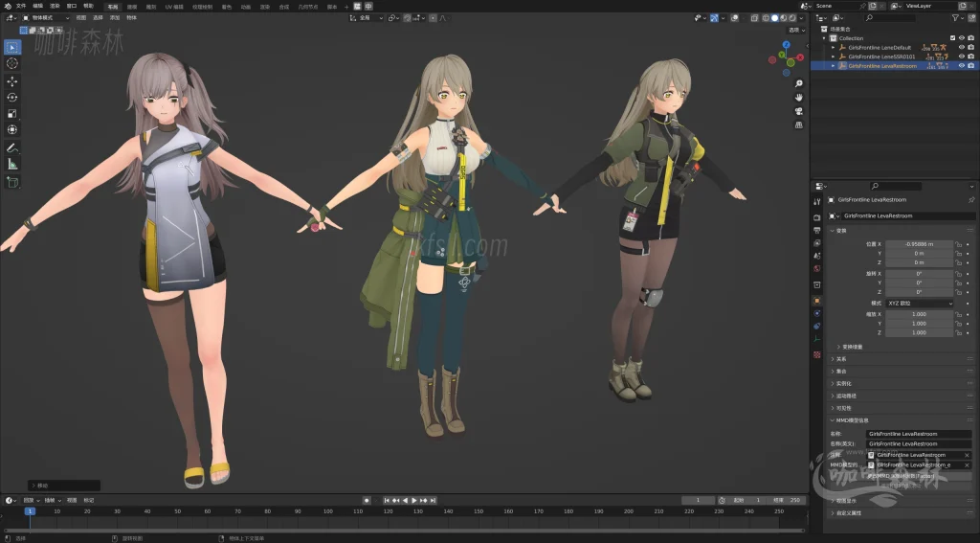The image size is (980, 543).
Task: Collapse the Collection tree node
Action: (x=825, y=38)
